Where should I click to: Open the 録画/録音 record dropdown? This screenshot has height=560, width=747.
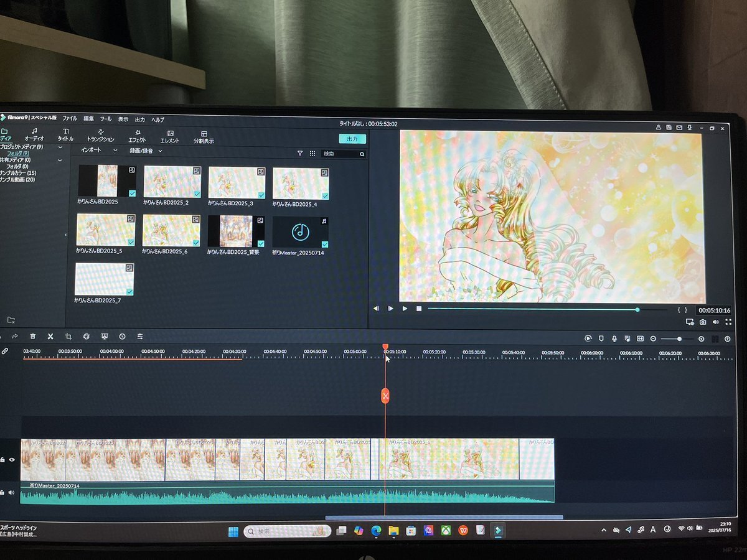tap(146, 151)
